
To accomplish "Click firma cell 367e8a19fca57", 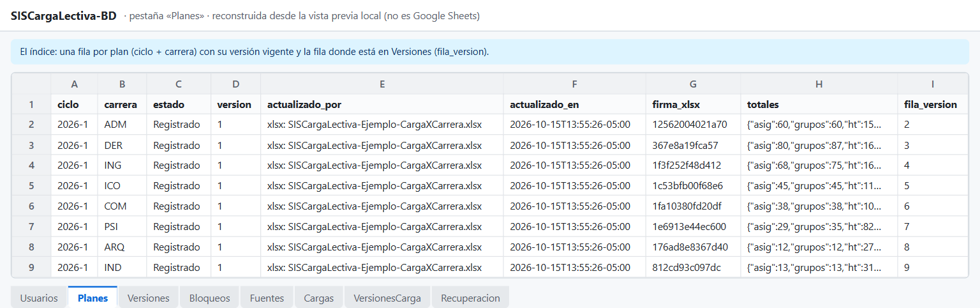I will (694, 145).
